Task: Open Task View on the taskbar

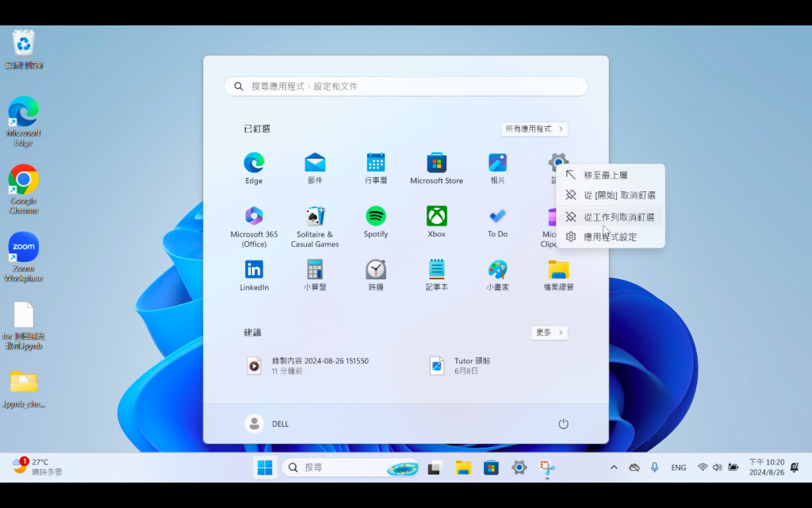Action: [x=435, y=468]
